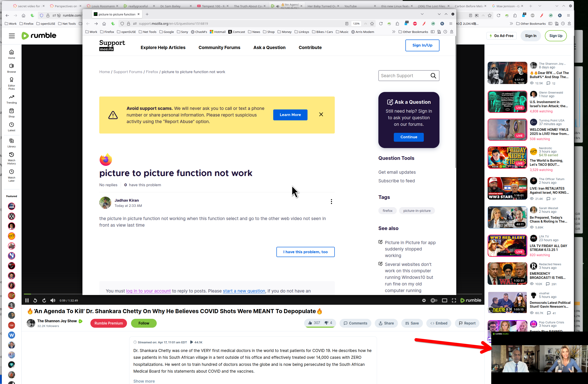
Task: Rewind the Rumble video
Action: pyautogui.click(x=35, y=300)
